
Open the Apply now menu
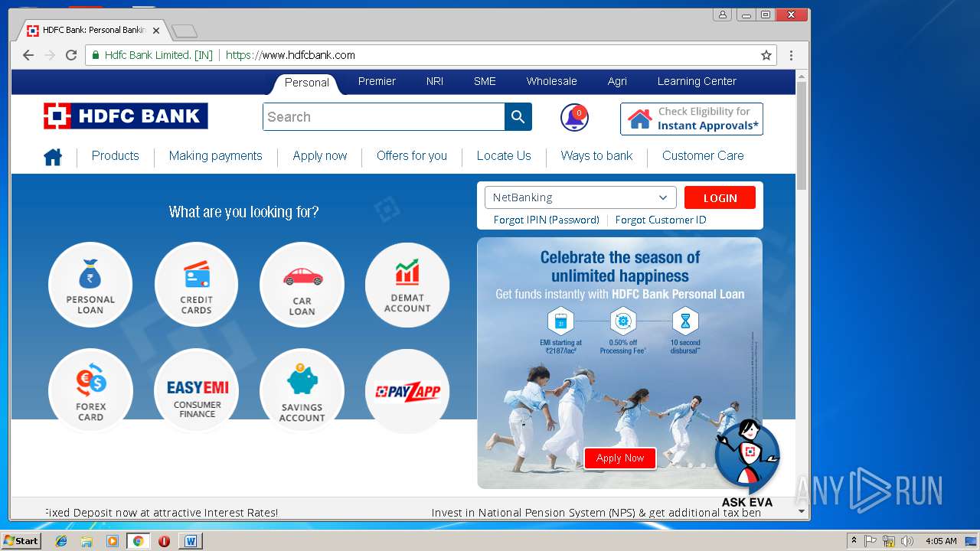coord(319,155)
